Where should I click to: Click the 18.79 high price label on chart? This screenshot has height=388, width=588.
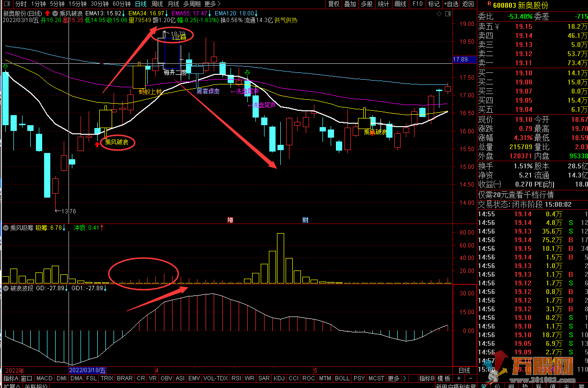pyautogui.click(x=174, y=34)
